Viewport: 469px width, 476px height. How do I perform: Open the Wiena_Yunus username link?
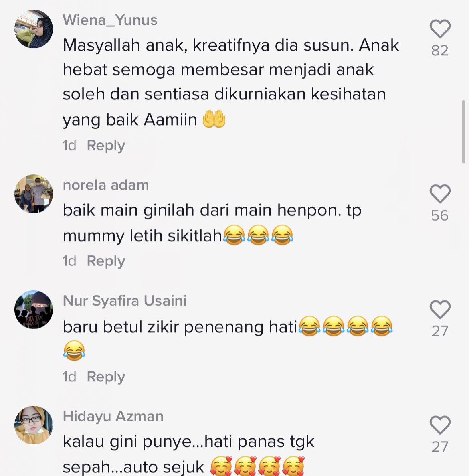click(110, 20)
